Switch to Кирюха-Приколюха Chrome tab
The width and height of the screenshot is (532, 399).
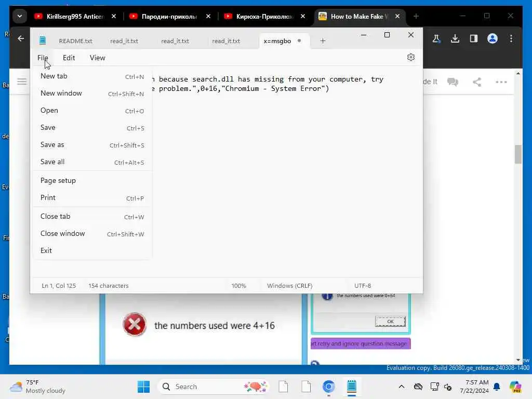click(264, 16)
